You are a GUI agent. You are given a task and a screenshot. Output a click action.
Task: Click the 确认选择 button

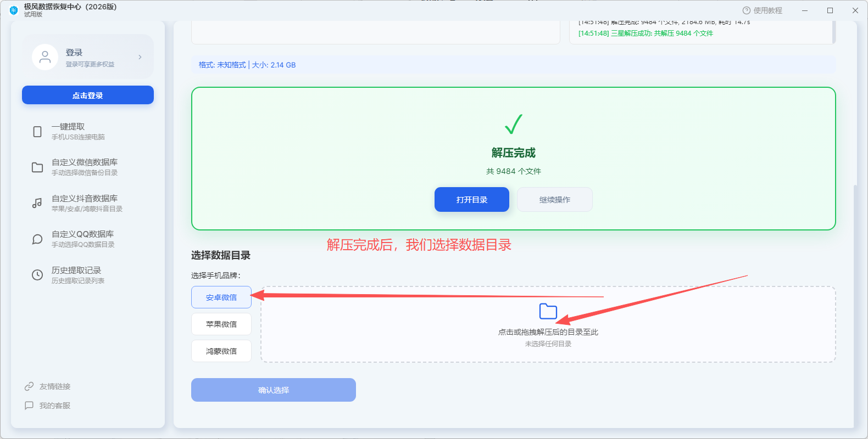coord(274,390)
